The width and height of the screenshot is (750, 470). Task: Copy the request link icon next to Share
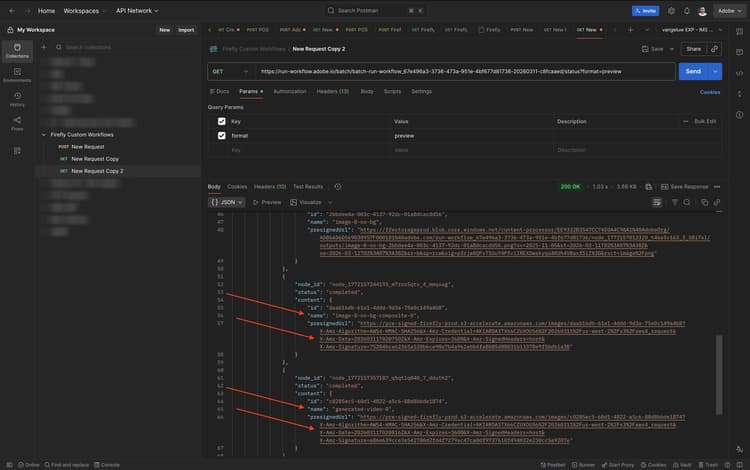coord(714,49)
